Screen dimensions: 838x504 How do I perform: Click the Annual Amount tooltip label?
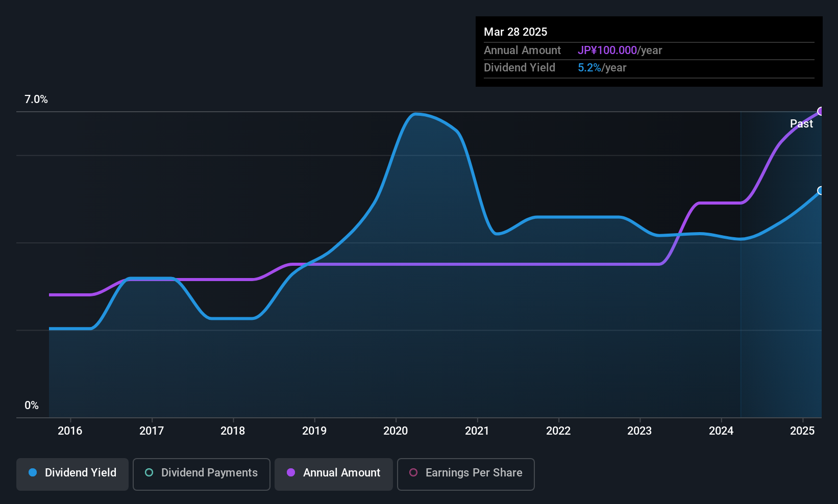click(522, 50)
